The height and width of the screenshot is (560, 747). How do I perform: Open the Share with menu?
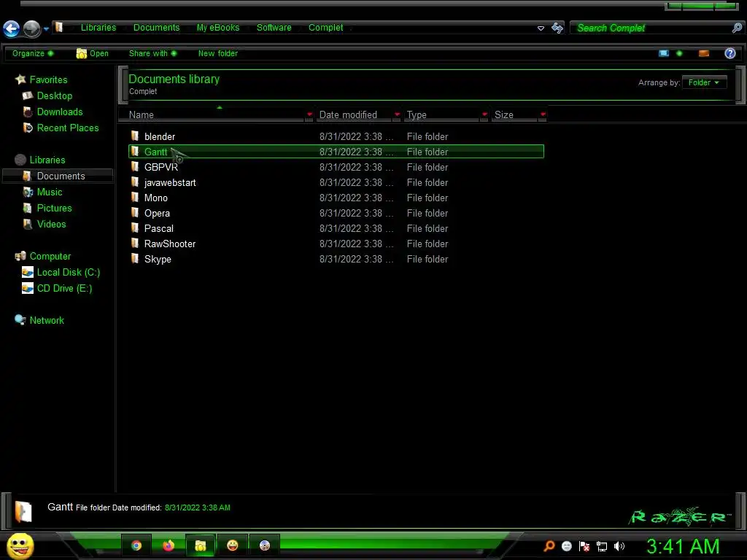(152, 53)
